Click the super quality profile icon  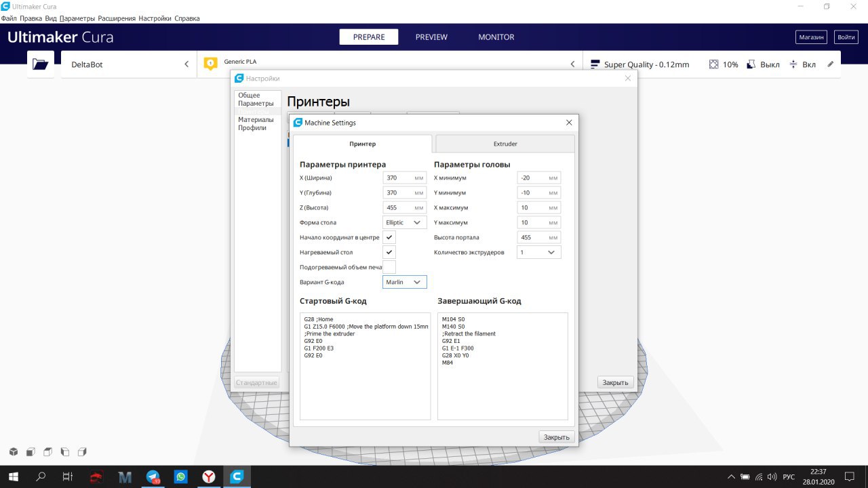[595, 64]
